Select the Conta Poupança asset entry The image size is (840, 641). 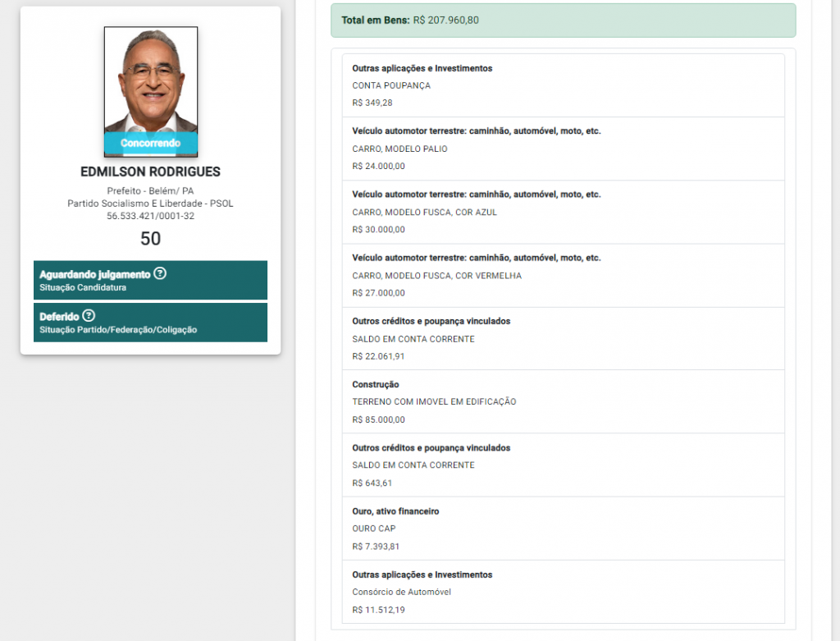563,85
